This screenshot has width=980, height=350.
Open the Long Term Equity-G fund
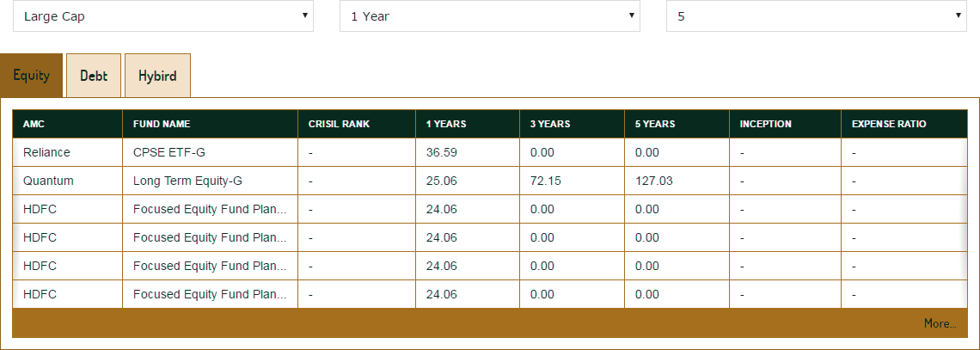(x=187, y=181)
